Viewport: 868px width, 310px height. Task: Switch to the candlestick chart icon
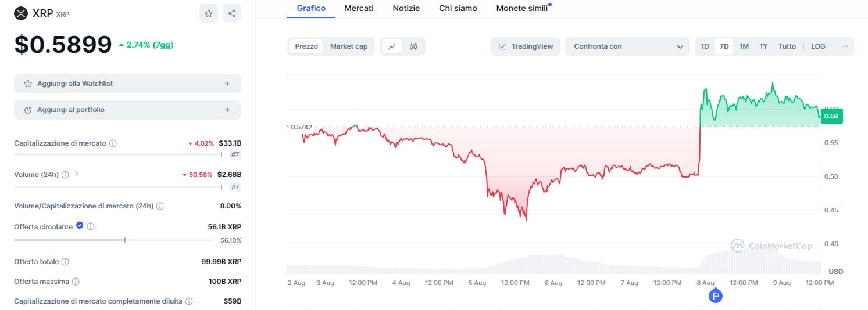pyautogui.click(x=413, y=46)
